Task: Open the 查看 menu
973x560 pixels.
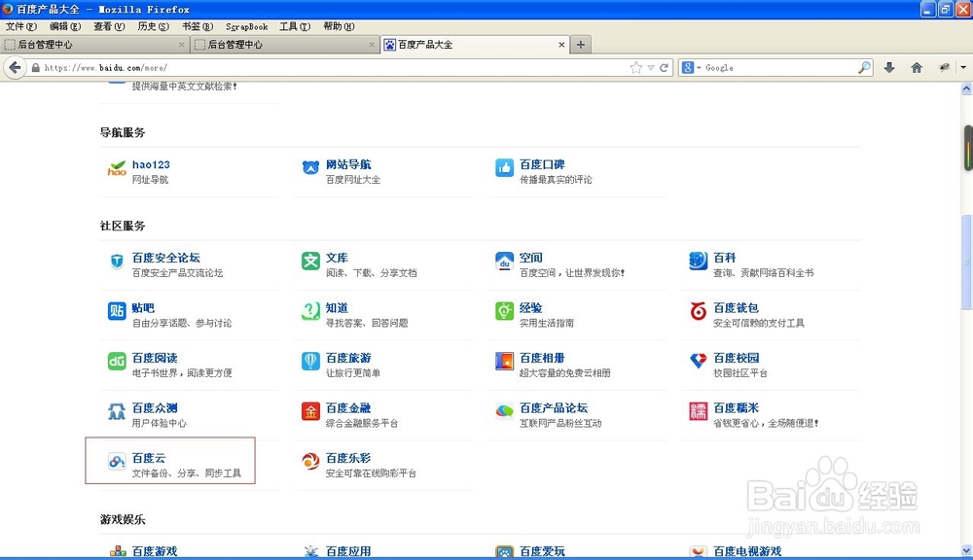Action: tap(109, 26)
